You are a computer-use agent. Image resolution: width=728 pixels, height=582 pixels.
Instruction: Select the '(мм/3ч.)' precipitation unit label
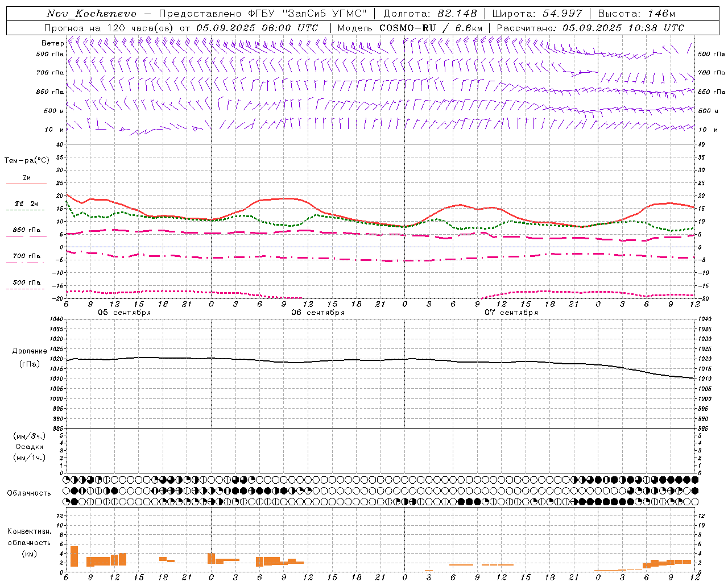click(x=30, y=436)
